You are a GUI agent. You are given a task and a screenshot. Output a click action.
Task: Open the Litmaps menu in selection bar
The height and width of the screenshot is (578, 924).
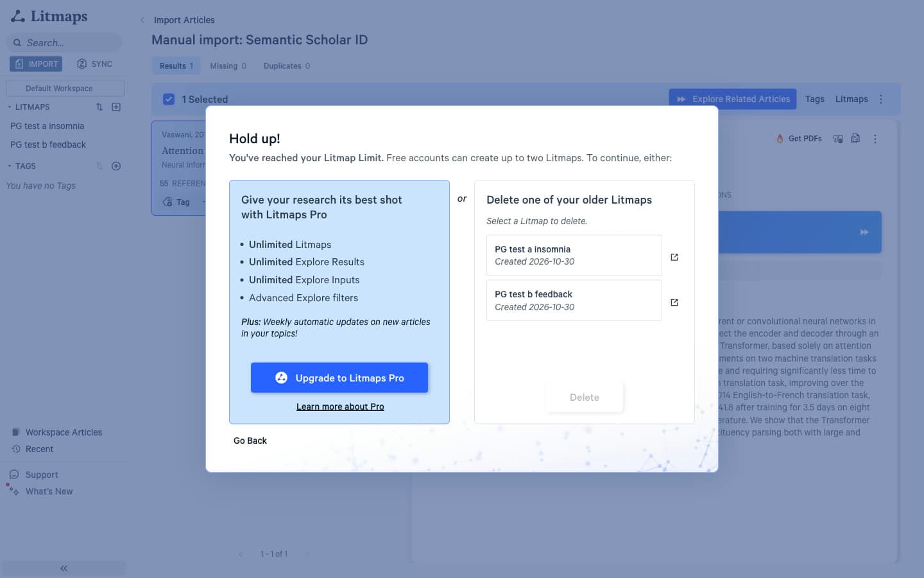851,100
